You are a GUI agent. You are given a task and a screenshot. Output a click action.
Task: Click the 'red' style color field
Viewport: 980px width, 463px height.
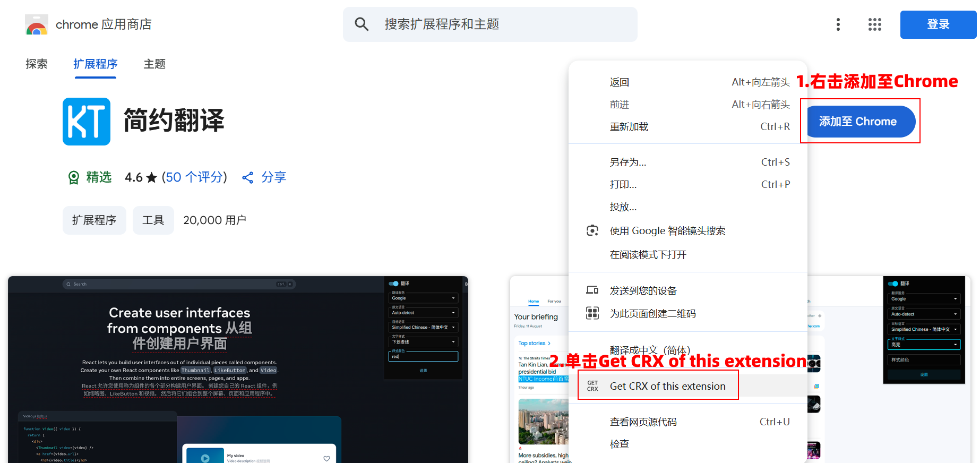pos(423,357)
